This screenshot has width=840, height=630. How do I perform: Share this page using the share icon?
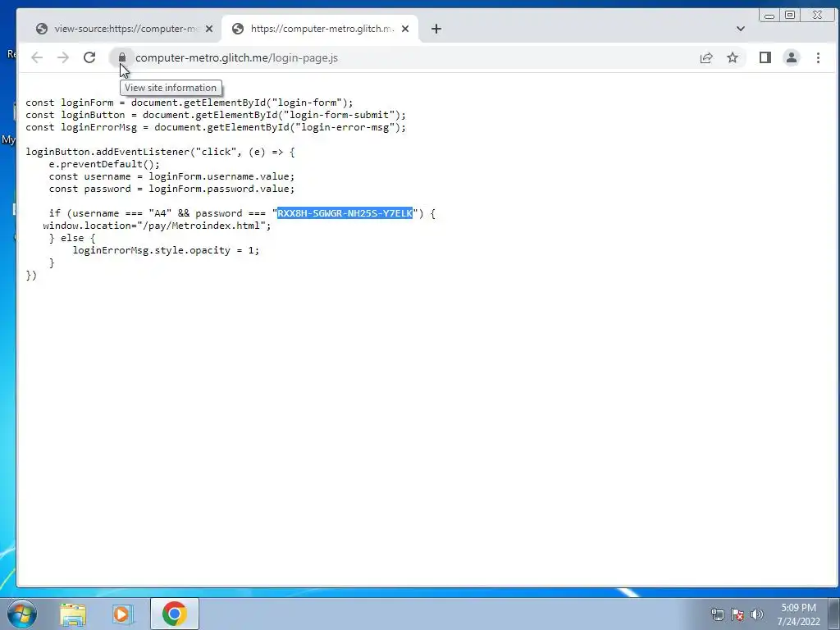(x=706, y=58)
